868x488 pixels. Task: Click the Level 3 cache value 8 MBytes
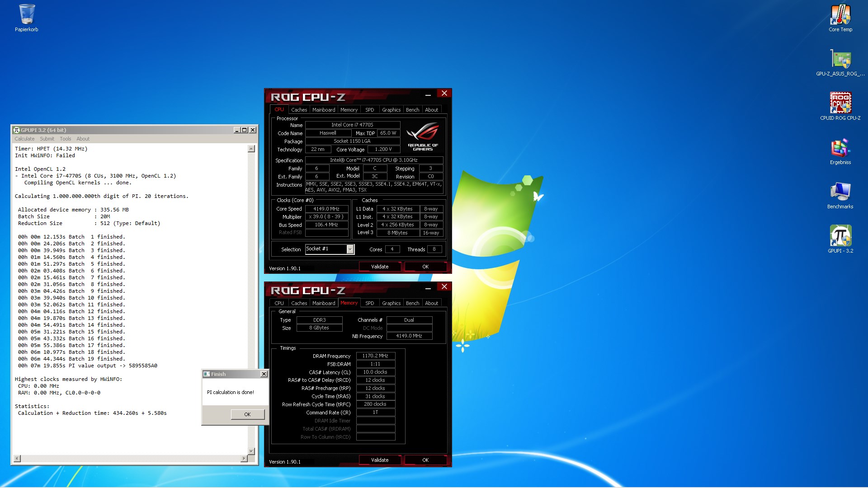397,233
